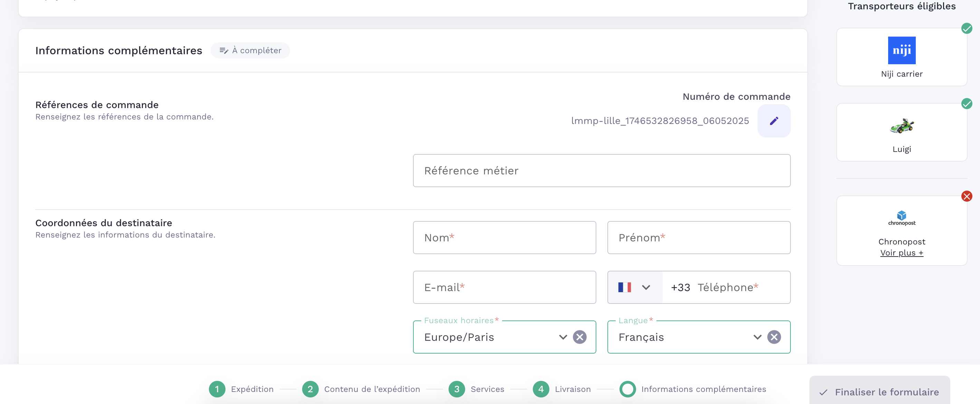The height and width of the screenshot is (404, 980).
Task: Click the Chronopost logo icon
Action: pos(901,218)
